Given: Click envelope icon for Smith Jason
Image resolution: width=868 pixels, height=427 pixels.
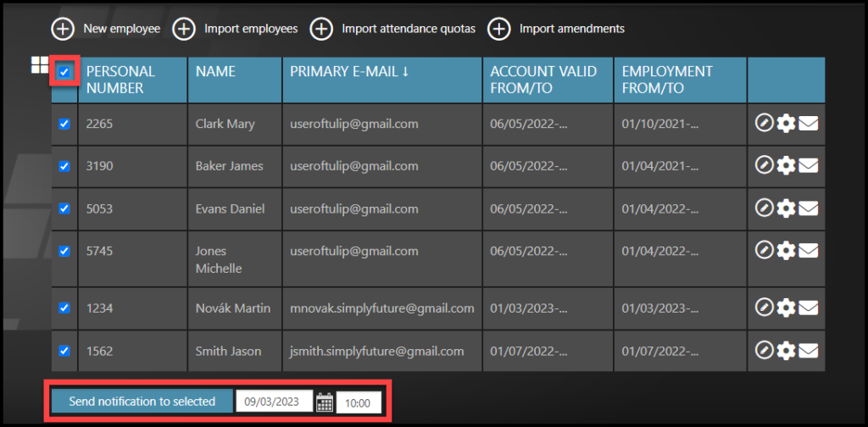Looking at the screenshot, I should (809, 350).
